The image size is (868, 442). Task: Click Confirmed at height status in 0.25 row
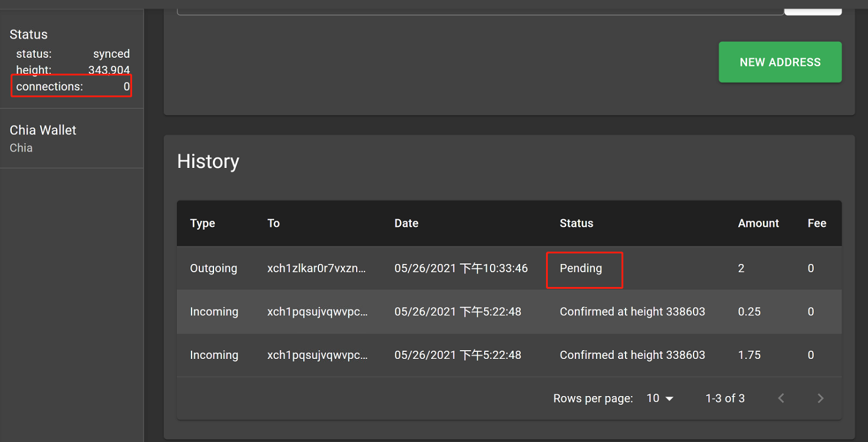pos(632,312)
